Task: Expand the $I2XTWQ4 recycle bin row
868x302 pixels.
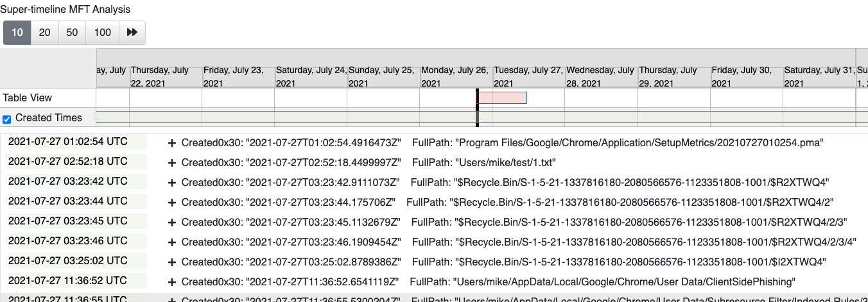Action: [171, 262]
